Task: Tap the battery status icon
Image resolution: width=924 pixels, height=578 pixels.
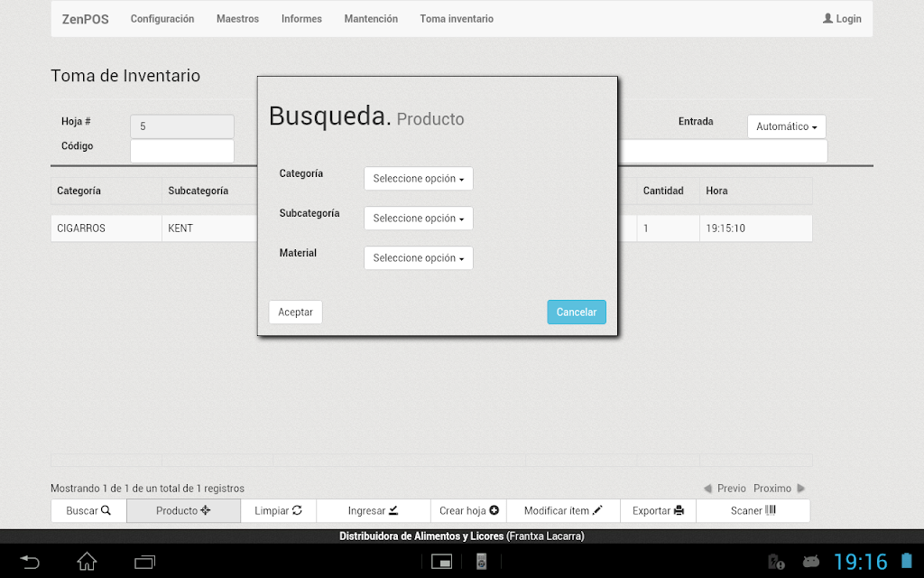Action: pyautogui.click(x=906, y=561)
